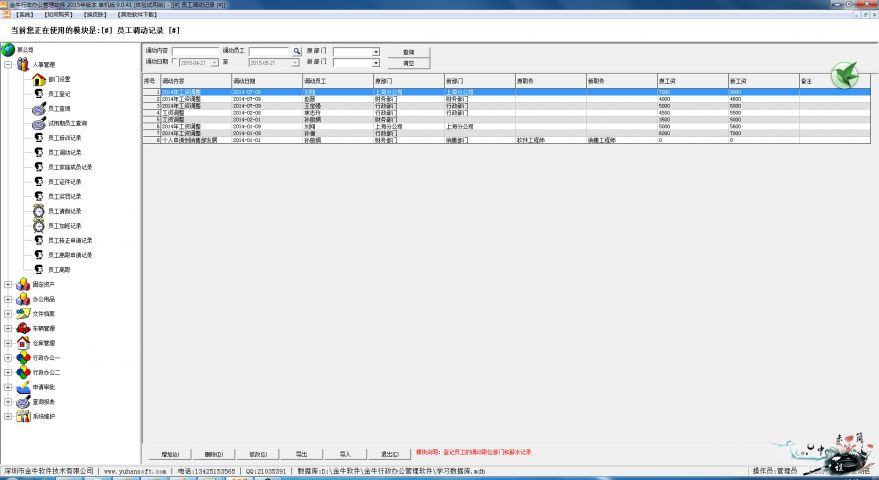Toggle the 调动日期 date filter checkbox
Image resolution: width=879 pixels, height=480 pixels.
pyautogui.click(x=175, y=62)
